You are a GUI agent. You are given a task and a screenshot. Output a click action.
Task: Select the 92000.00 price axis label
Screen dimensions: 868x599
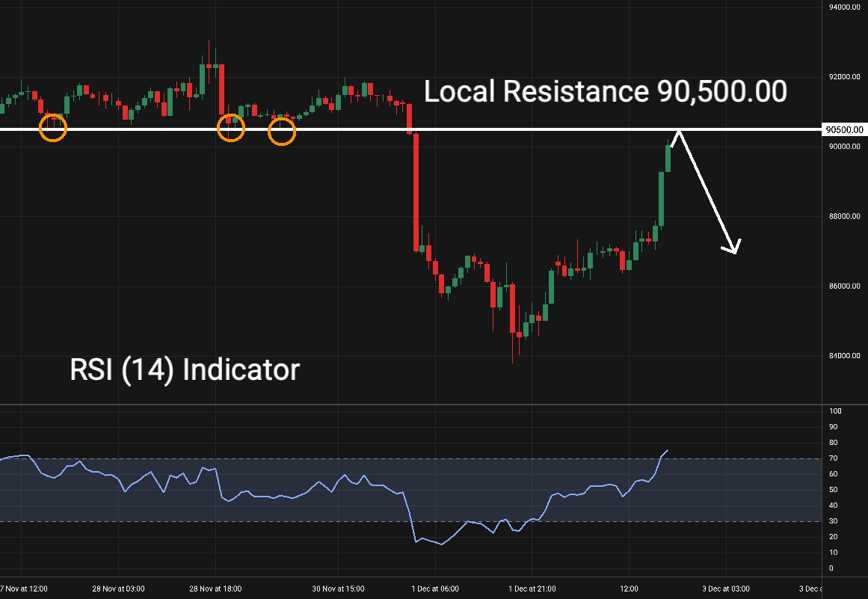844,77
